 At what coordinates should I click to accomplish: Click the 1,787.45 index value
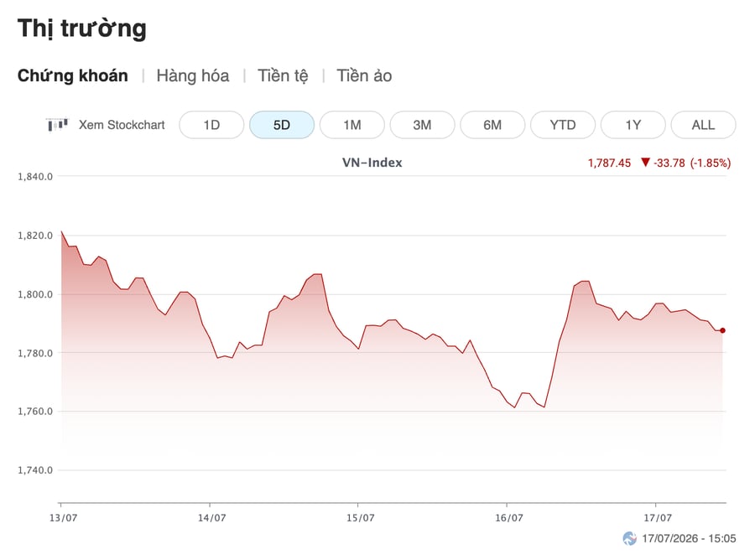[x=609, y=163]
